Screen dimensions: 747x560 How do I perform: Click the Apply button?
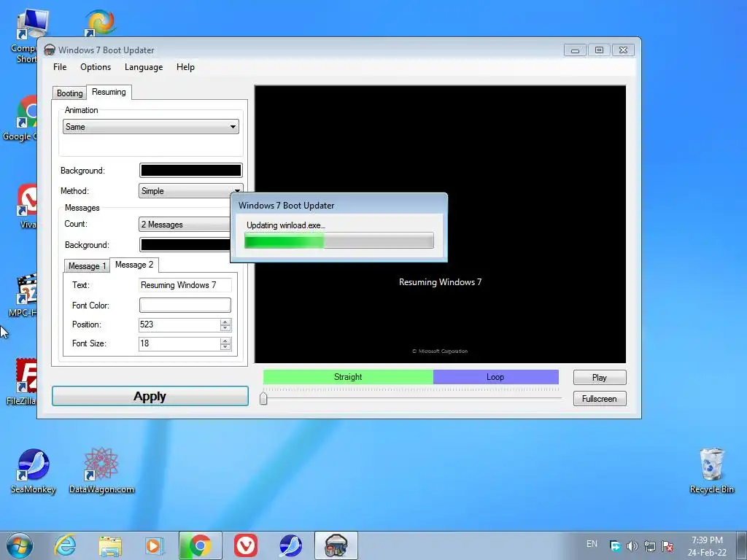point(150,396)
